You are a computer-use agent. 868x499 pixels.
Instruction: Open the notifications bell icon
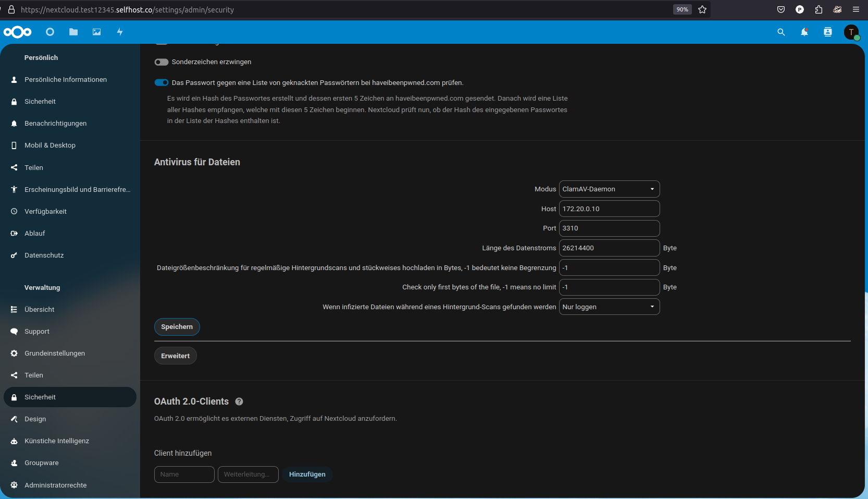[804, 32]
